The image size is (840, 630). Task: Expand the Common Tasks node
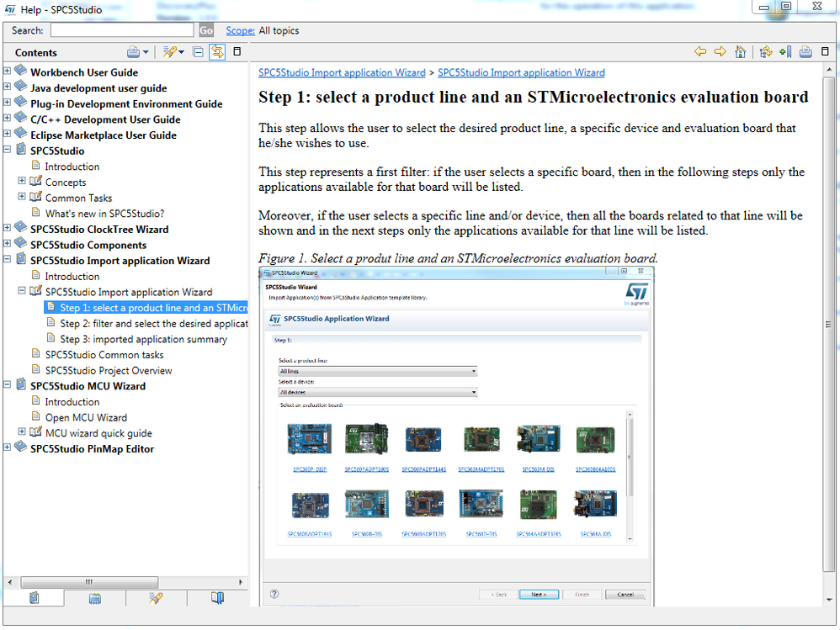click(x=22, y=196)
